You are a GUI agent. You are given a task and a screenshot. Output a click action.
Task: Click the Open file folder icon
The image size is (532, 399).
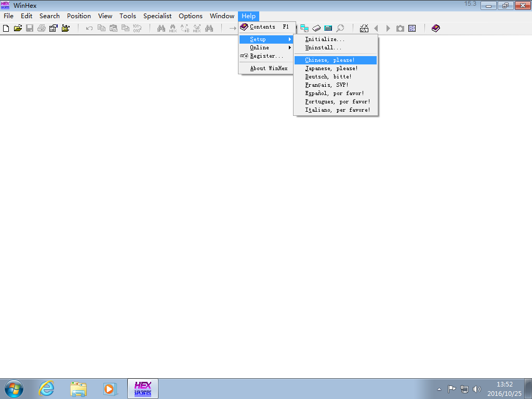click(18, 28)
